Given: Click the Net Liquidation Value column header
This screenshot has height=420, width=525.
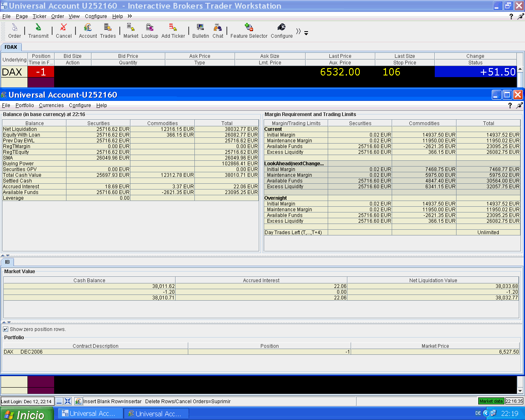Looking at the screenshot, I should [433, 280].
